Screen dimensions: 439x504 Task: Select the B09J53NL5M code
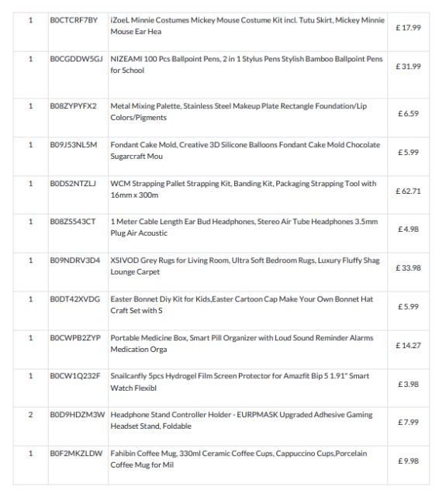pos(74,145)
